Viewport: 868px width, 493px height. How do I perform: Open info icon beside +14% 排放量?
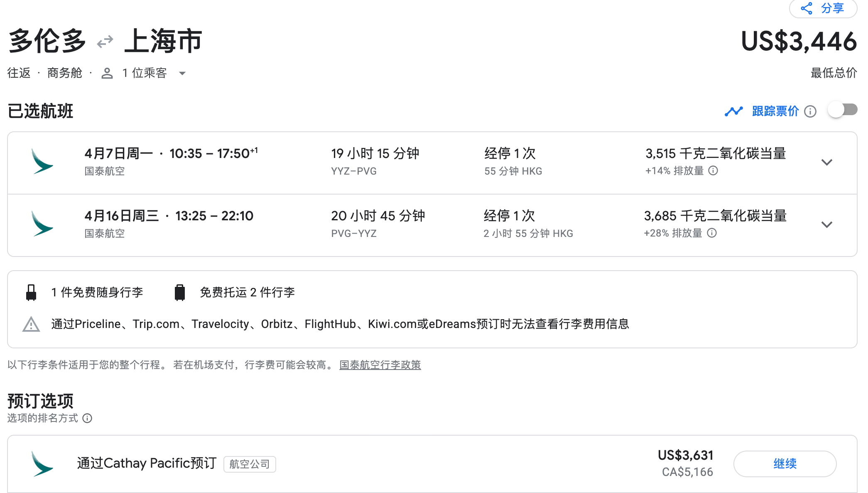(713, 171)
